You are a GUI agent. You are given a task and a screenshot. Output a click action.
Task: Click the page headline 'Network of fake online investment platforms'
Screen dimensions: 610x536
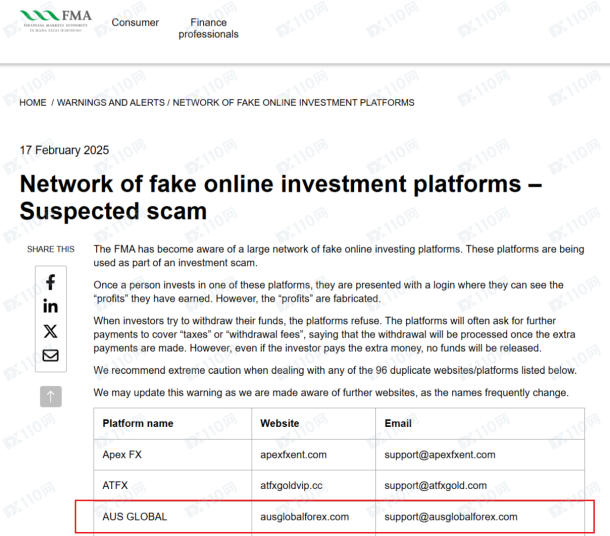coord(281,197)
